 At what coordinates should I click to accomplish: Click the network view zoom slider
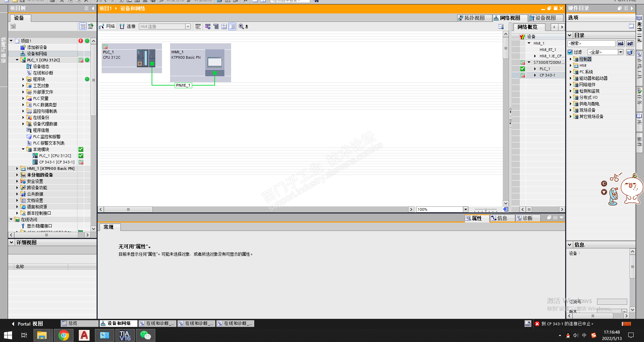pyautogui.click(x=485, y=209)
